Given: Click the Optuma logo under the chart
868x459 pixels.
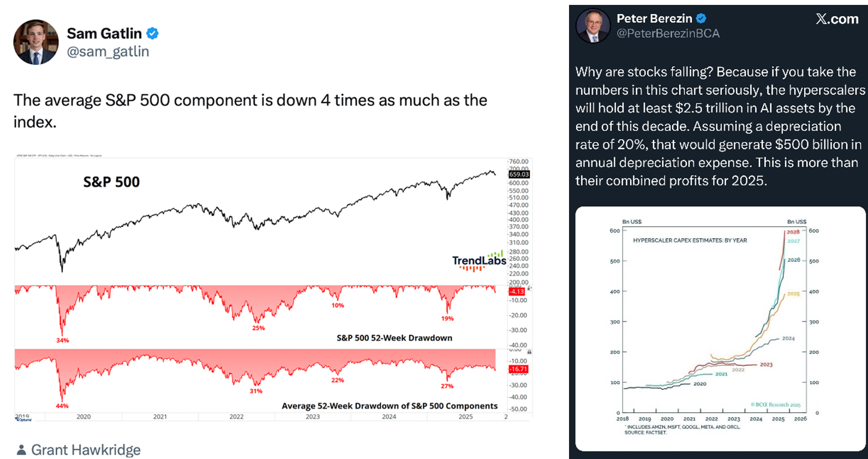Looking at the screenshot, I should pyautogui.click(x=23, y=419).
